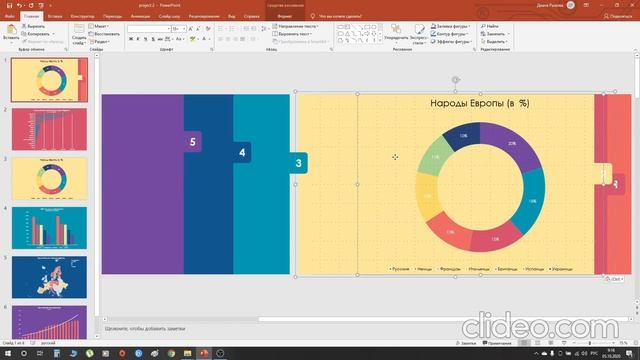Switch to Slide Sorter view
This screenshot has width=640, height=360.
pos(538,343)
